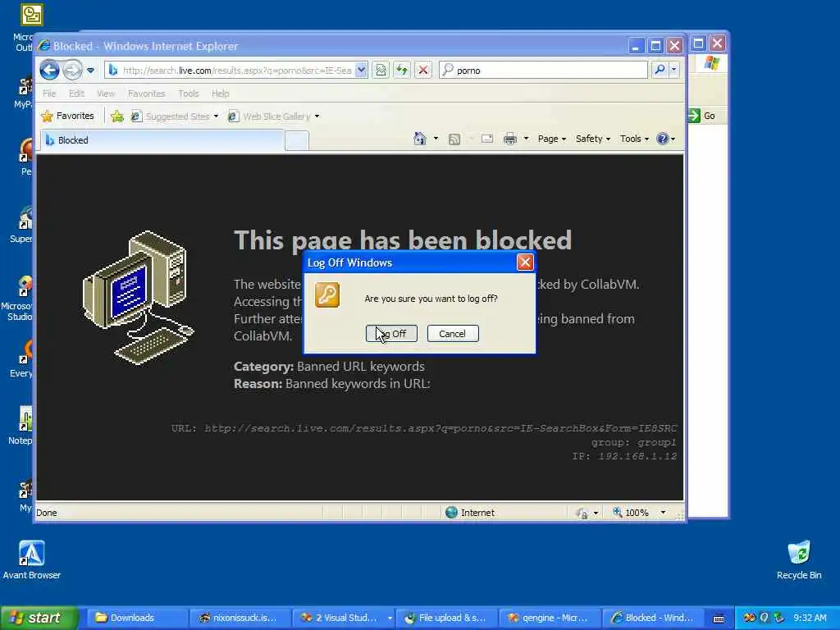Refresh the page with the green arrows icon
The image size is (840, 630).
point(402,71)
